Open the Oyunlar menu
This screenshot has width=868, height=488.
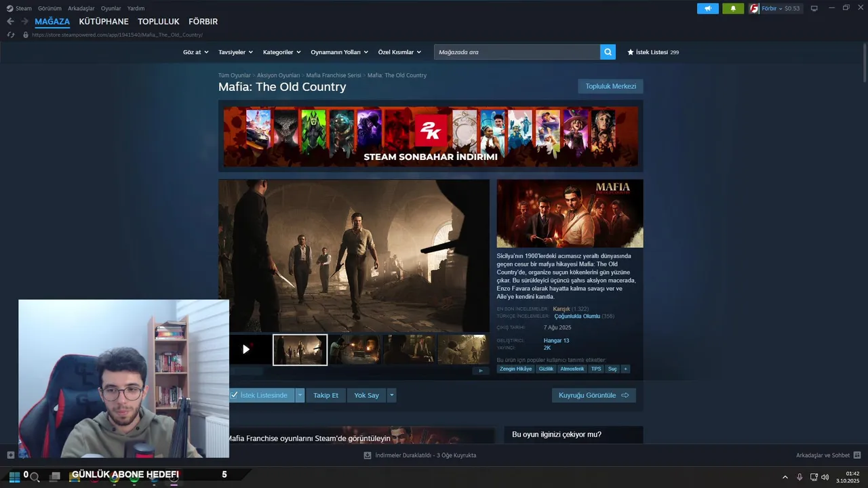pyautogui.click(x=111, y=8)
